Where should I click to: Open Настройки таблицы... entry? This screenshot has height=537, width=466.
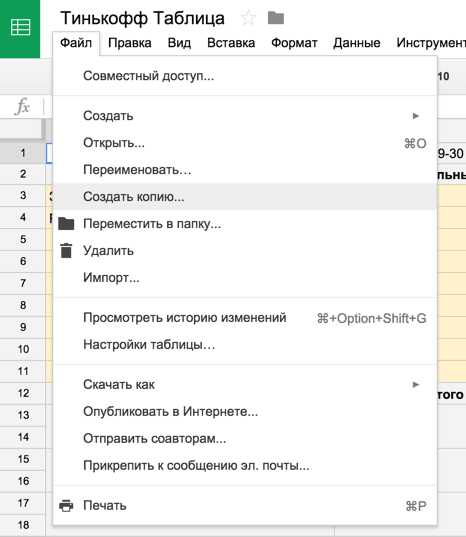click(x=245, y=345)
